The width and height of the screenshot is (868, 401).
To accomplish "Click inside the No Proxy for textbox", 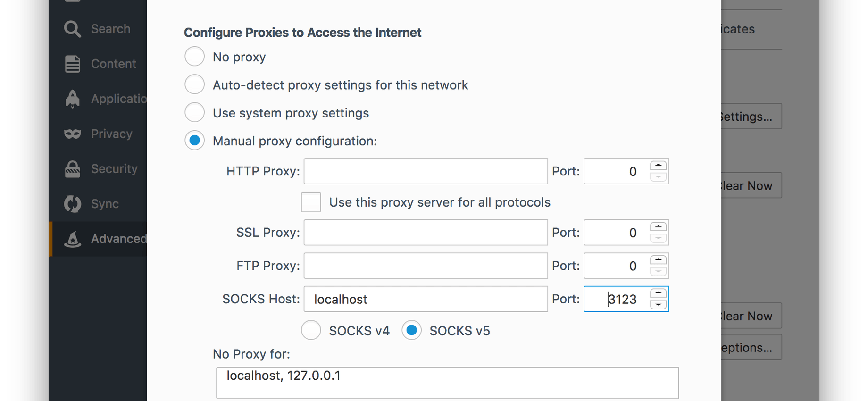I will point(447,383).
